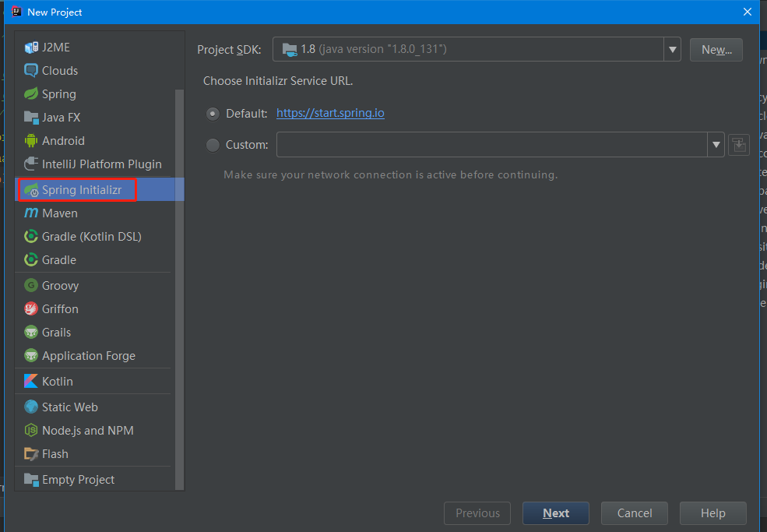
Task: Select the Java FX list entry text
Action: 62,118
